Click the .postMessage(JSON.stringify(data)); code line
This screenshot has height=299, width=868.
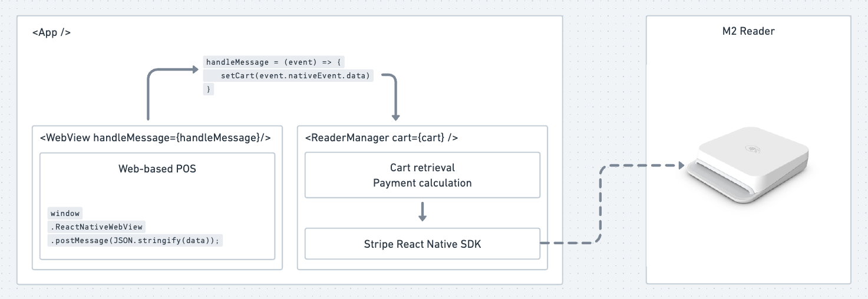click(136, 240)
